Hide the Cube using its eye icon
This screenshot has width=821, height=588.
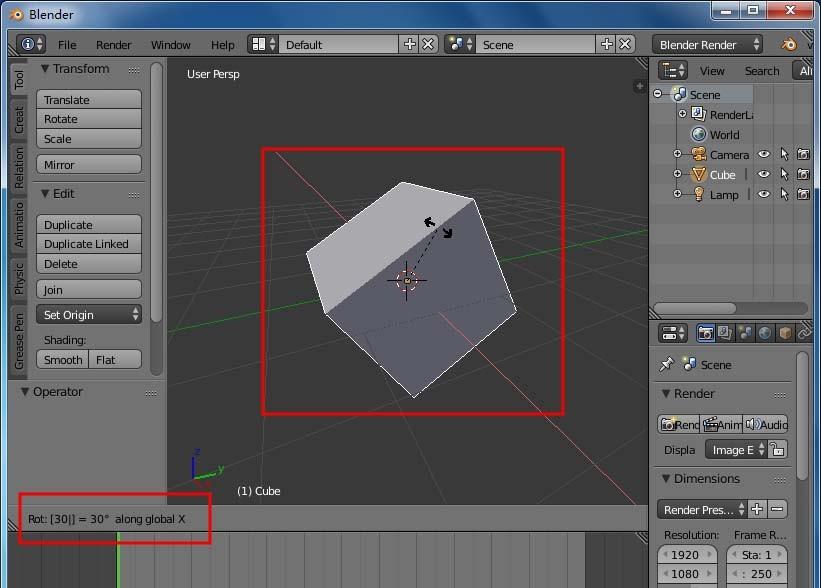point(764,174)
